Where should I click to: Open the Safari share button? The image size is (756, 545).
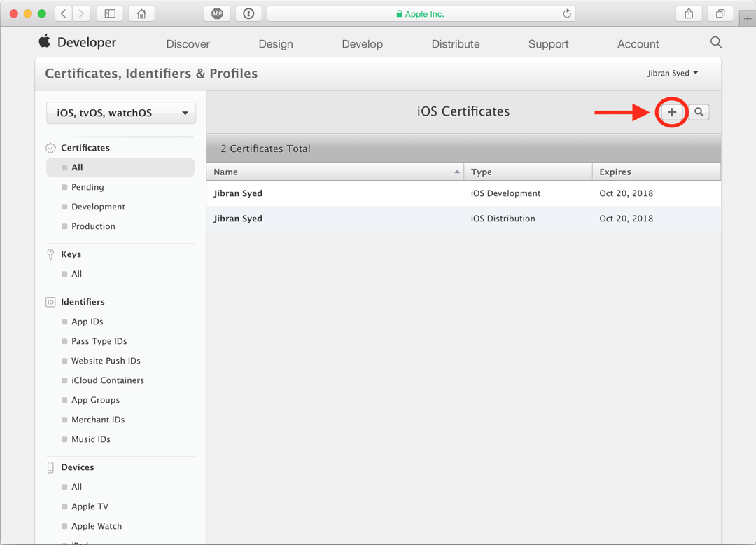689,13
